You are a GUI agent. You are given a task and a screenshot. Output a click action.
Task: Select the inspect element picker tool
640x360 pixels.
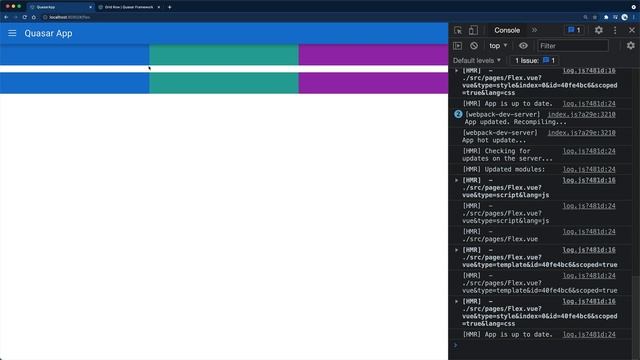tap(458, 30)
